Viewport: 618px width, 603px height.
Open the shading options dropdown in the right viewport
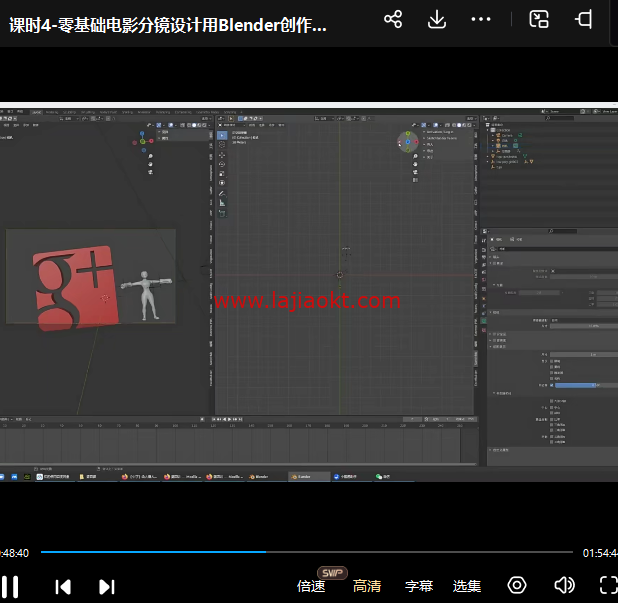coord(474,125)
